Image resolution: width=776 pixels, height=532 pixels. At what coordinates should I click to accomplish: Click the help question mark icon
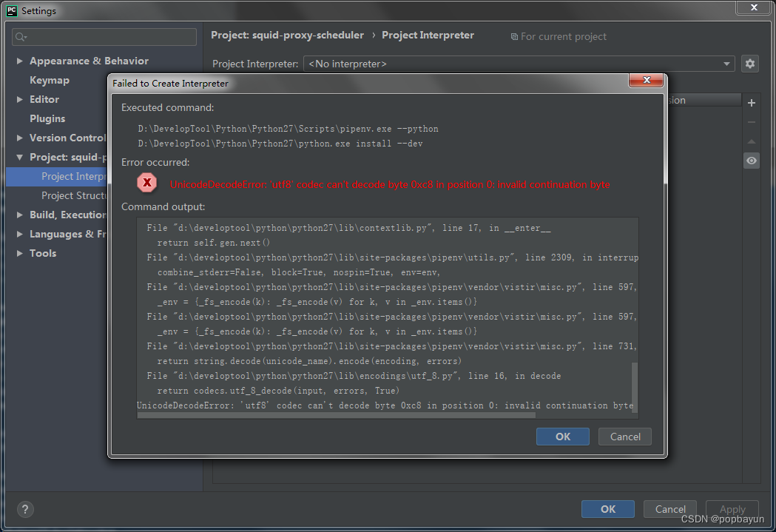click(25, 509)
